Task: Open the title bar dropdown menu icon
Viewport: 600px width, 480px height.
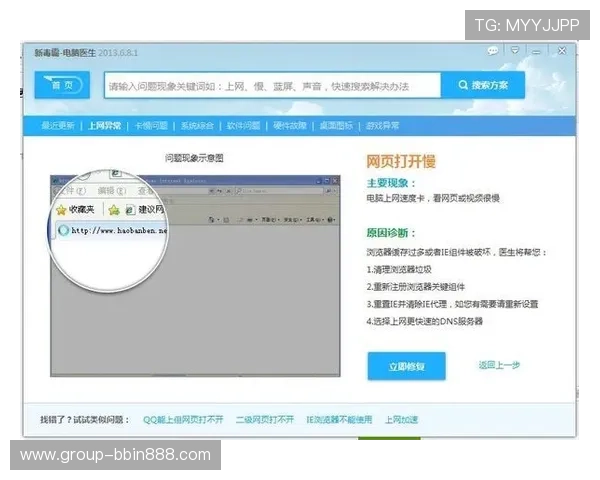Action: point(515,51)
